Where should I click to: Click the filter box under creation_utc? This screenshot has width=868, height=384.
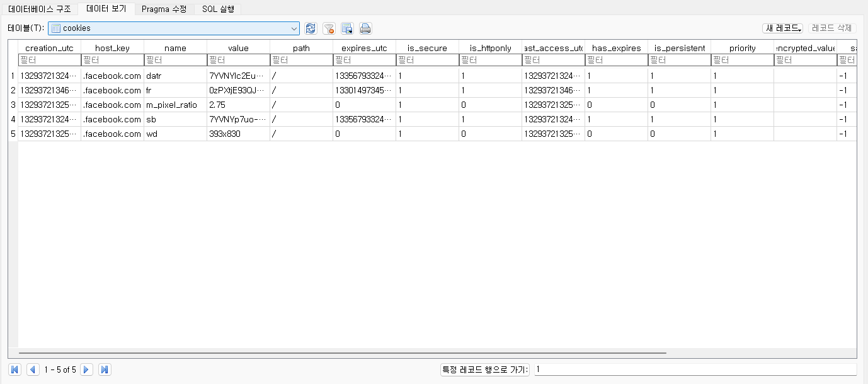(49, 60)
